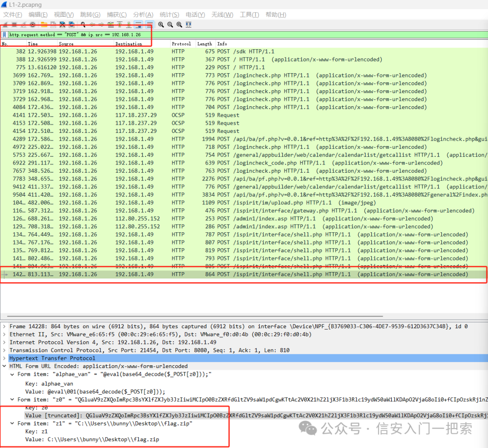Click the stop capture square icon
This screenshot has height=448, width=488.
coord(14,24)
